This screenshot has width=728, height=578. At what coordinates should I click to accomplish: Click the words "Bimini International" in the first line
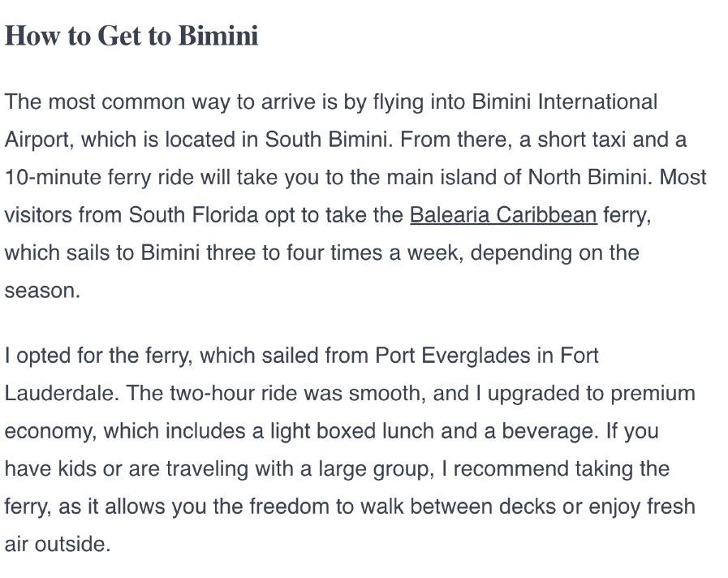point(565,101)
